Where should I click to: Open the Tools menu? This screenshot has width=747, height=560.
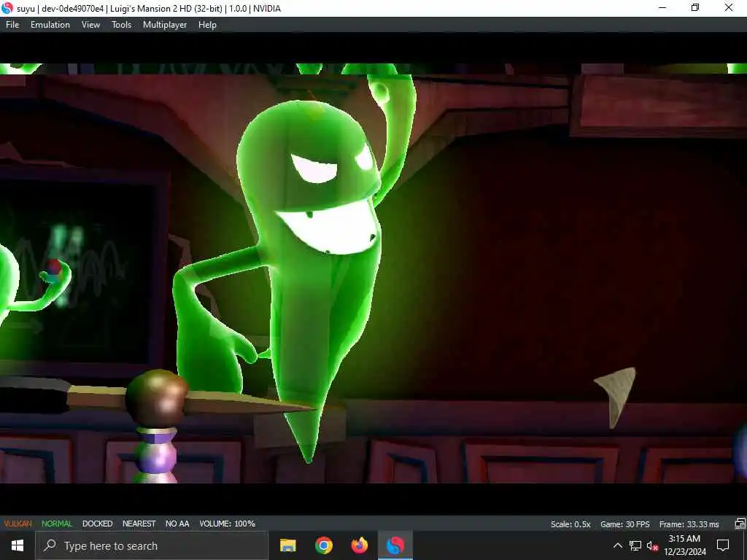coord(121,25)
